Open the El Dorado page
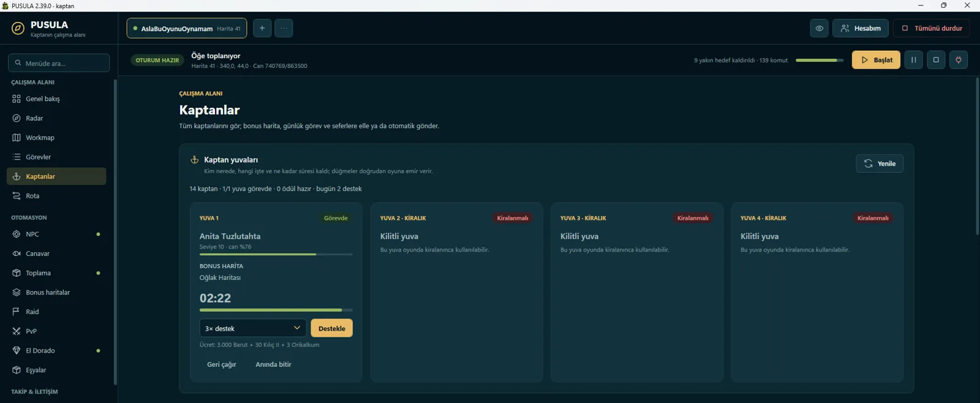The height and width of the screenshot is (403, 980). coord(56,350)
